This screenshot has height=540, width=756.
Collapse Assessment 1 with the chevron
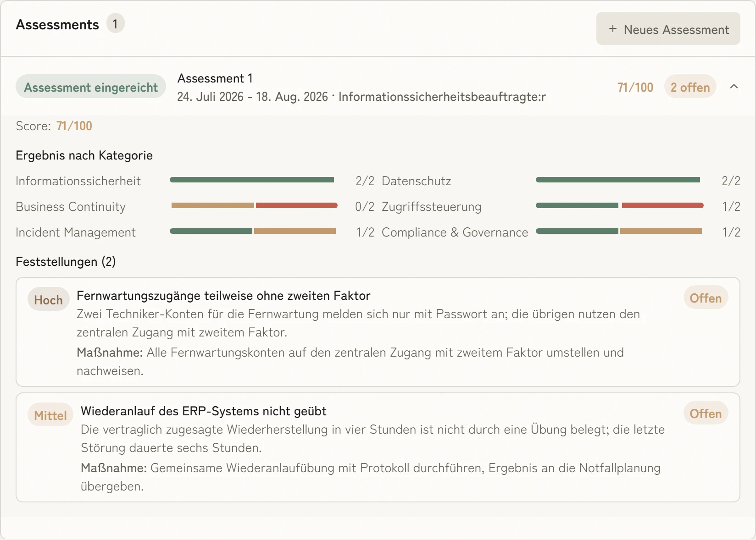(734, 87)
